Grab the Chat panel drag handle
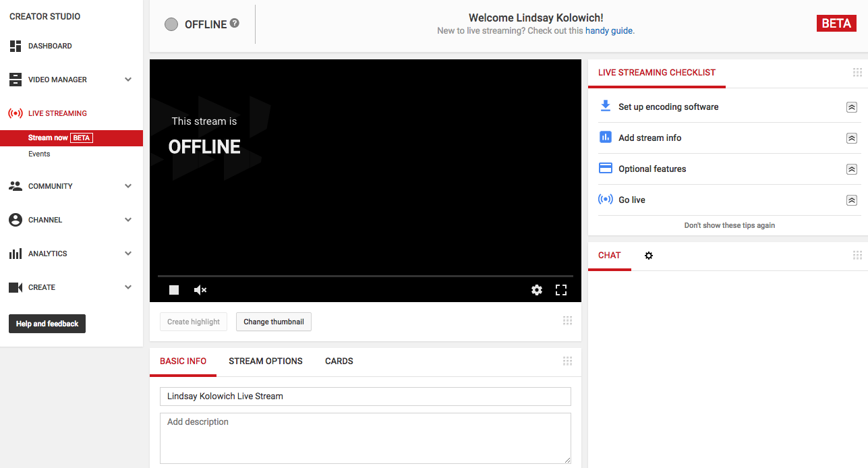868x468 pixels. tap(858, 256)
